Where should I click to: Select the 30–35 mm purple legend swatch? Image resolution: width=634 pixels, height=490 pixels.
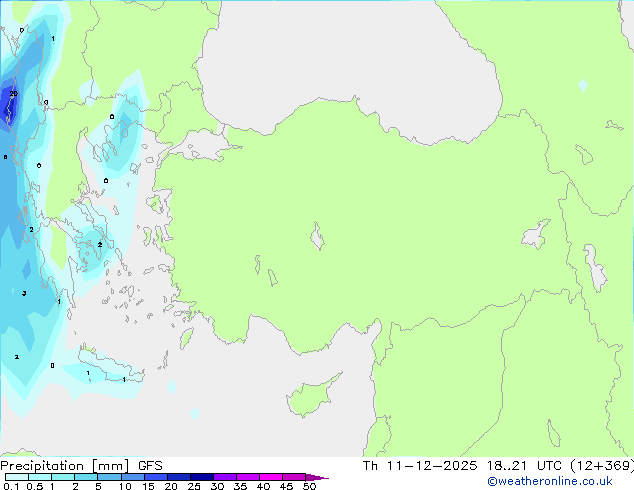225,477
